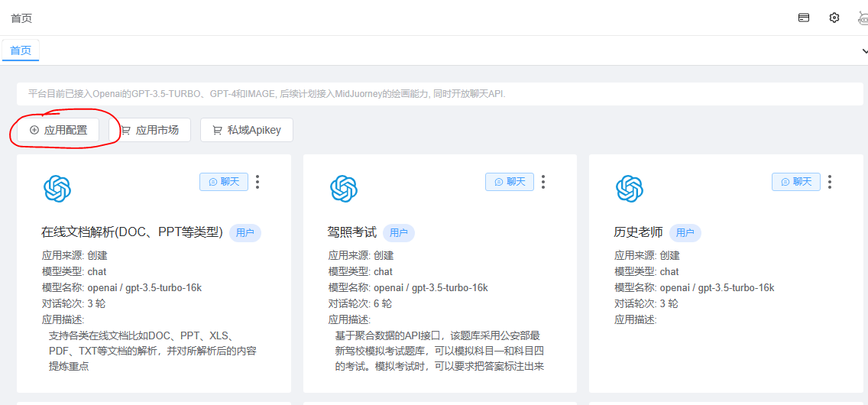The image size is (868, 405).
Task: Start chat with 在线文档解析 via 聊天 button
Action: 224,182
